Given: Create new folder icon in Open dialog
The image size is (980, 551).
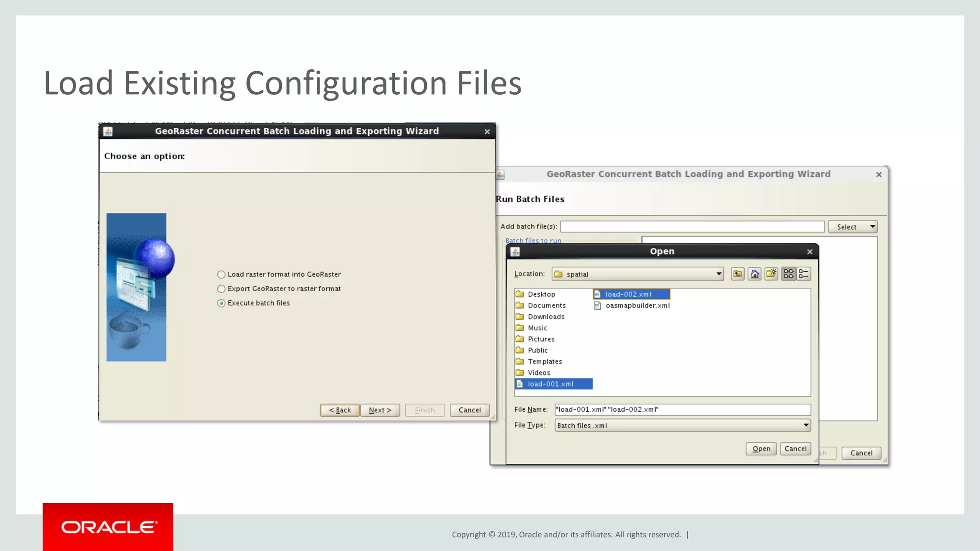Looking at the screenshot, I should click(x=771, y=274).
